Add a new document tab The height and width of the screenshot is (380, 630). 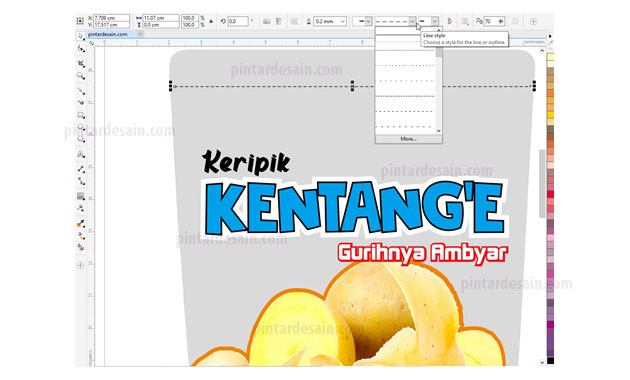click(x=140, y=34)
